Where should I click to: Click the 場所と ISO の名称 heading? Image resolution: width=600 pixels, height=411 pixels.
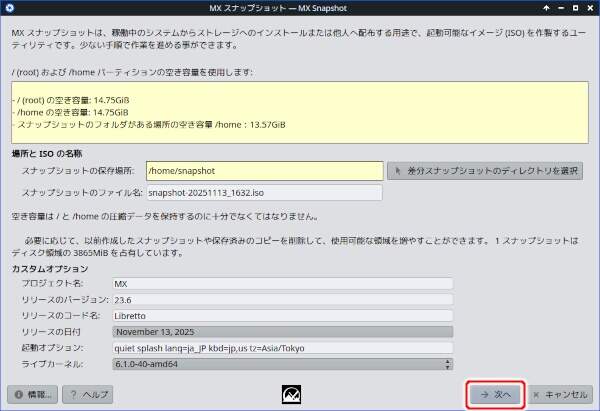tap(47, 153)
